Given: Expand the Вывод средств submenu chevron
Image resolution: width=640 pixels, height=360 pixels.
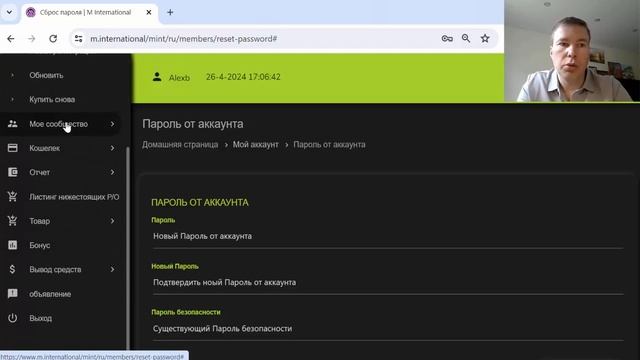Looking at the screenshot, I should [x=112, y=269].
